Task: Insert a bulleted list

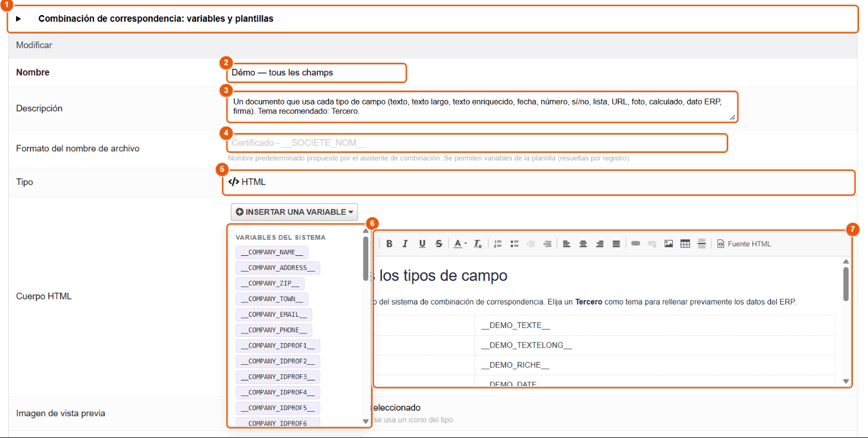Action: click(515, 244)
